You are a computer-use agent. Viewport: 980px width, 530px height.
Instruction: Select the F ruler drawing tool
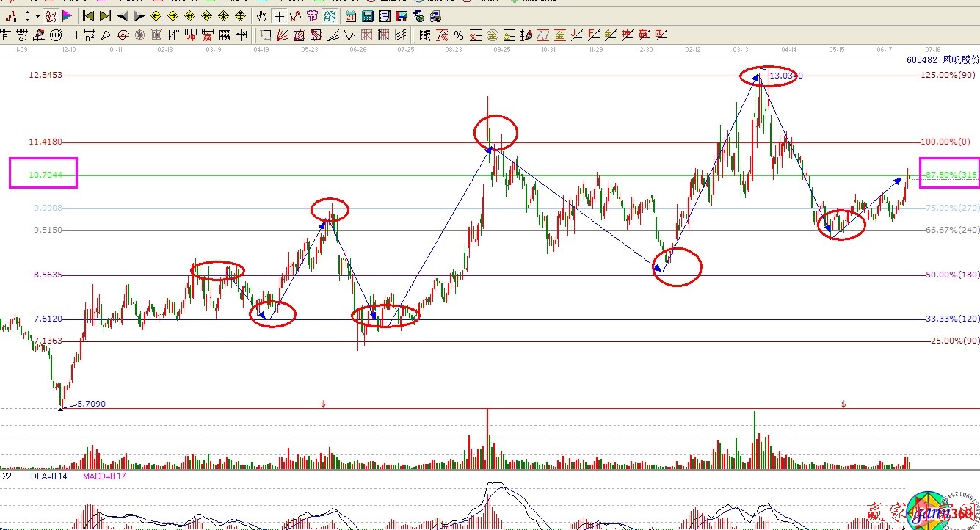(7, 34)
